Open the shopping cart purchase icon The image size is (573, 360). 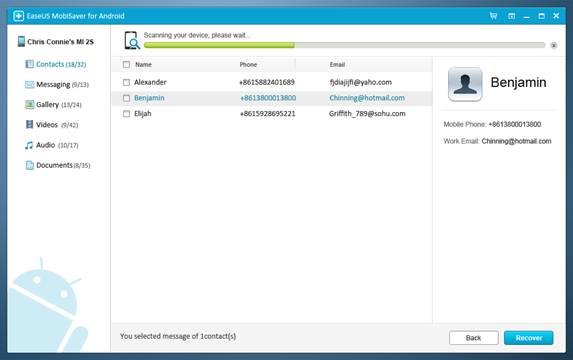pyautogui.click(x=493, y=16)
